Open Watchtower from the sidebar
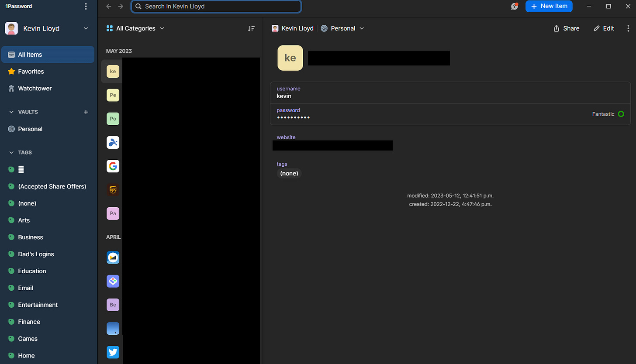Screen dimensions: 636x364 [x=34, y=88]
